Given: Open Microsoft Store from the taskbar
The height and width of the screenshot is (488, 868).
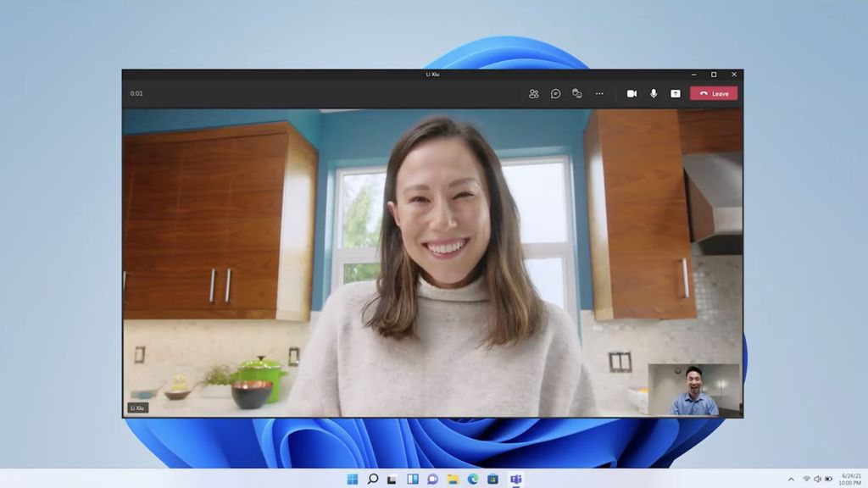Looking at the screenshot, I should pos(493,480).
